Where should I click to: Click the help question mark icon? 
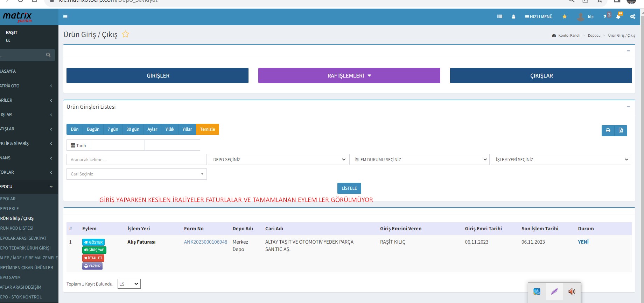tap(604, 17)
